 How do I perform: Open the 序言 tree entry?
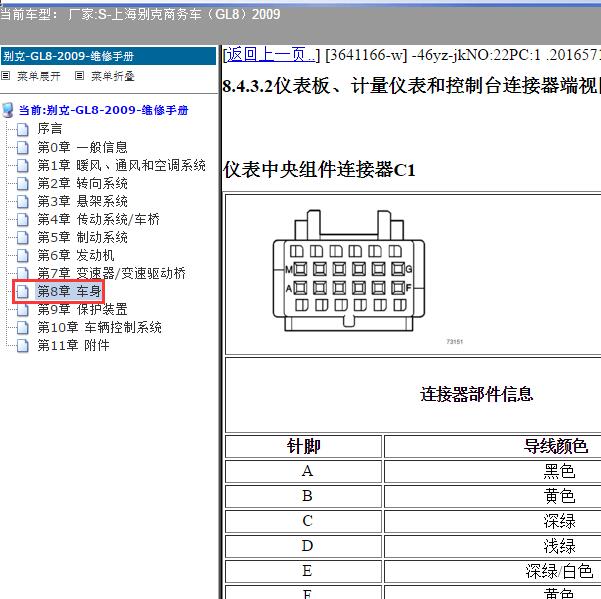point(50,129)
